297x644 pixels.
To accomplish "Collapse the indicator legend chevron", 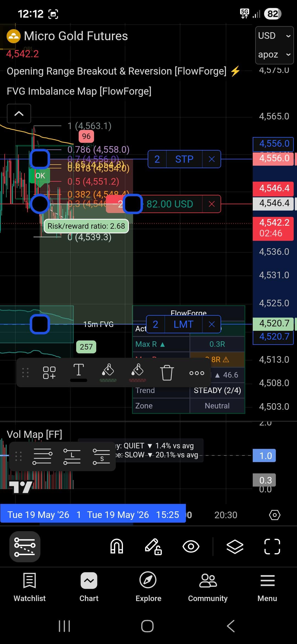I will click(x=19, y=113).
